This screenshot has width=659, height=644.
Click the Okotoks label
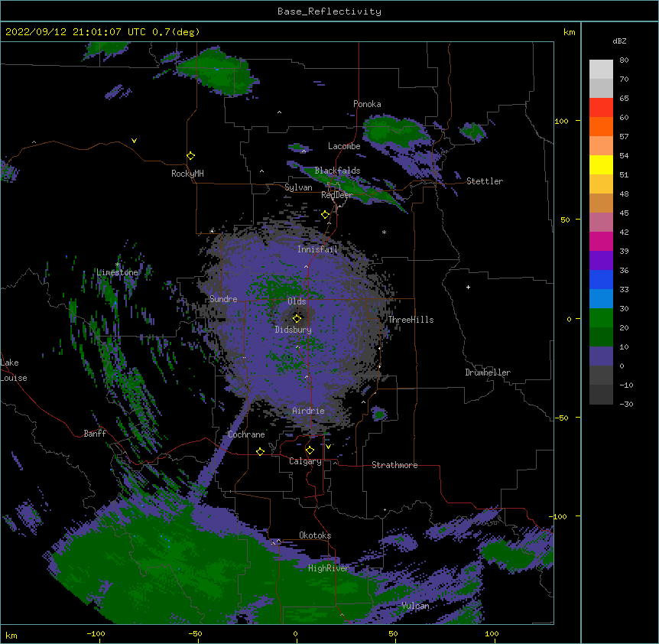pyautogui.click(x=315, y=535)
